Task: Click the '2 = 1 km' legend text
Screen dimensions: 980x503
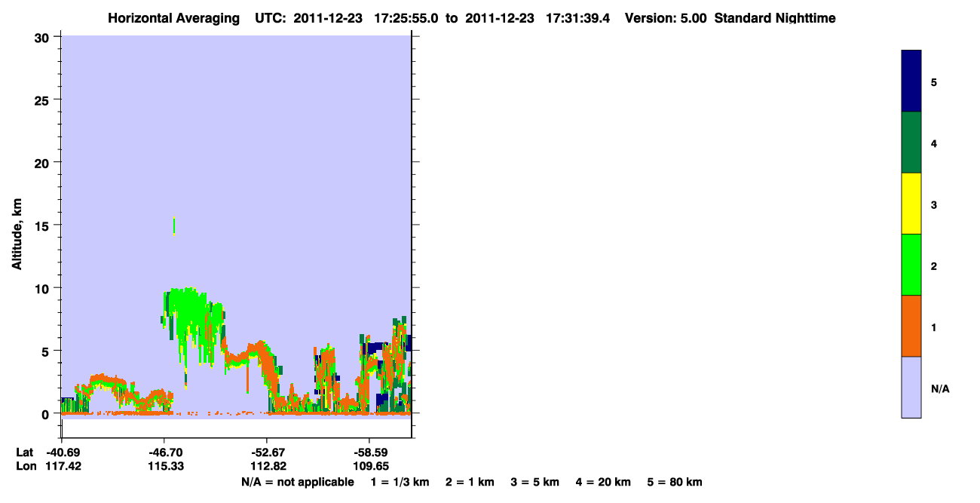Action: click(x=470, y=482)
